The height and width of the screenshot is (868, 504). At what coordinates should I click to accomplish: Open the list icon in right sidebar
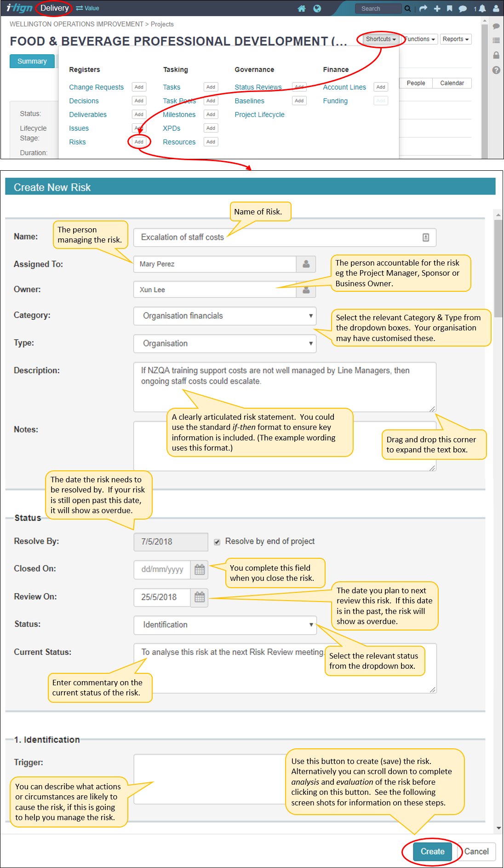click(x=496, y=41)
